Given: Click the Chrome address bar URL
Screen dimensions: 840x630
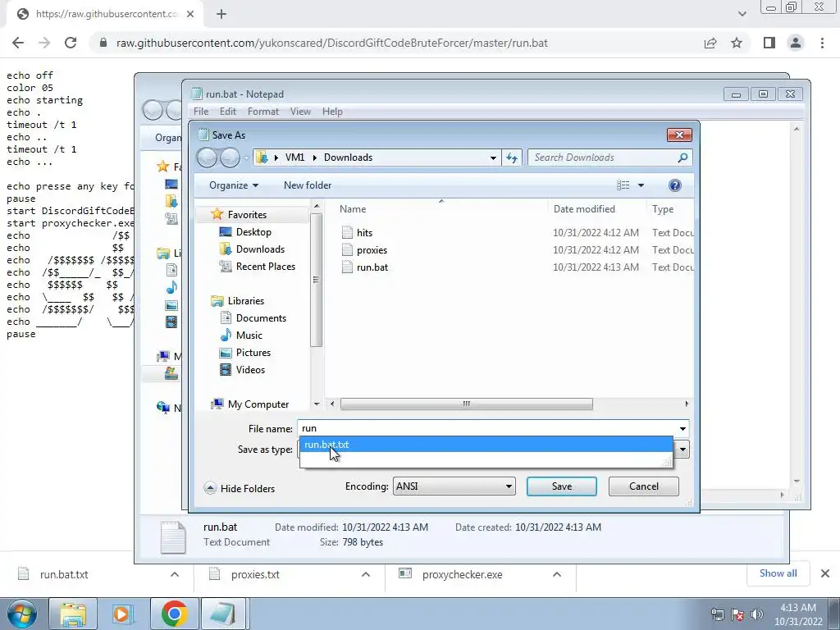Looking at the screenshot, I should (331, 43).
